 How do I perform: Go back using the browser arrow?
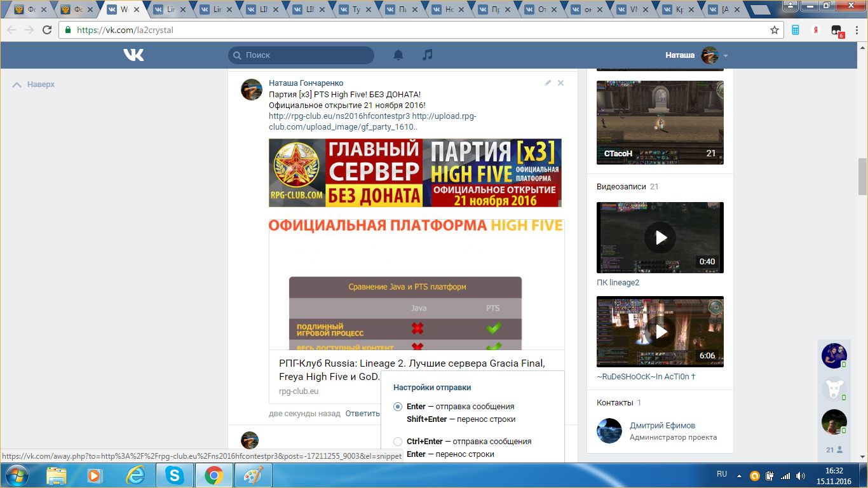(12, 30)
